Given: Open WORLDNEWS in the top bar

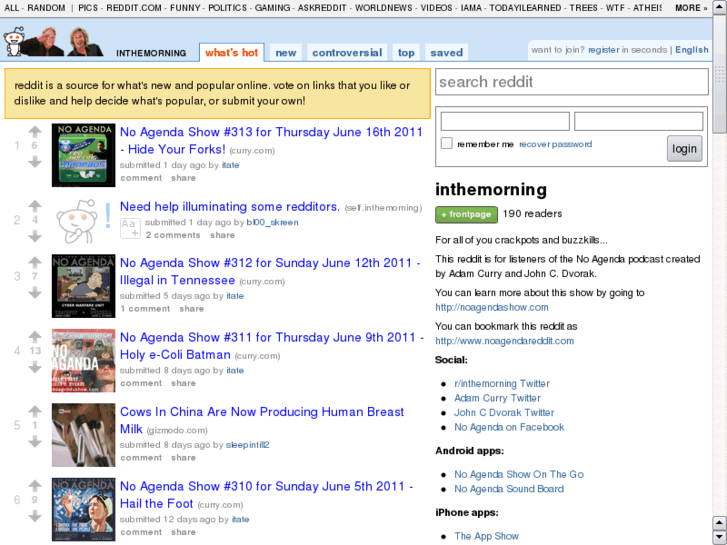Looking at the screenshot, I should coord(383,8).
